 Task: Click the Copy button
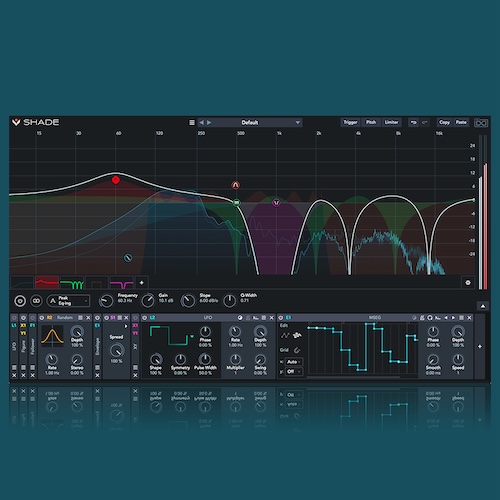(x=444, y=122)
